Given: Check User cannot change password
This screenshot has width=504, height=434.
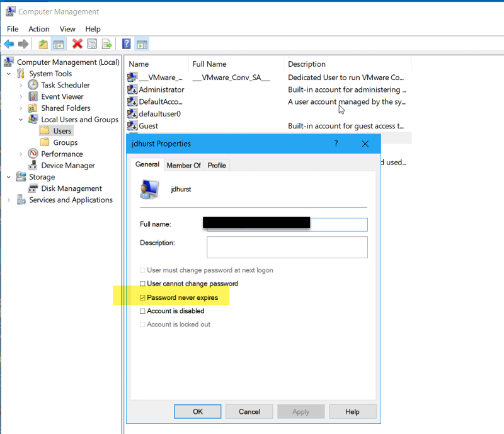Looking at the screenshot, I should pyautogui.click(x=142, y=283).
